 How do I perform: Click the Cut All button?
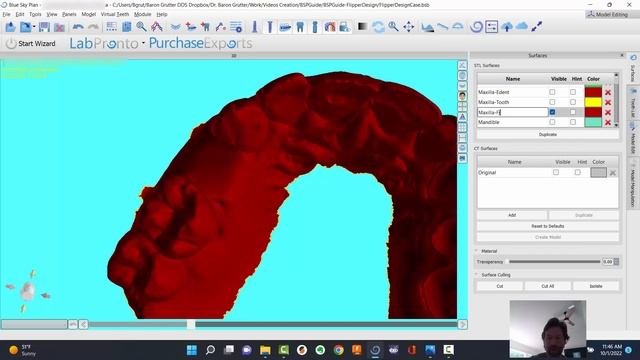[x=548, y=286]
